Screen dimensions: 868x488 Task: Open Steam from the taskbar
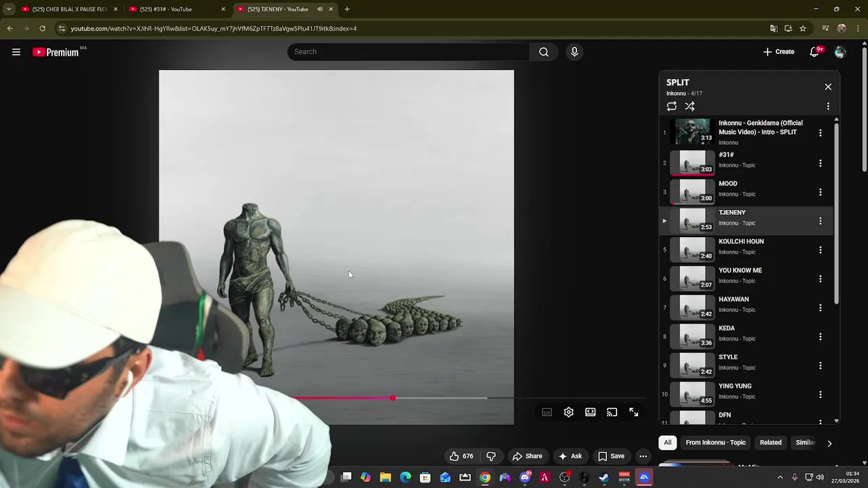click(x=604, y=478)
